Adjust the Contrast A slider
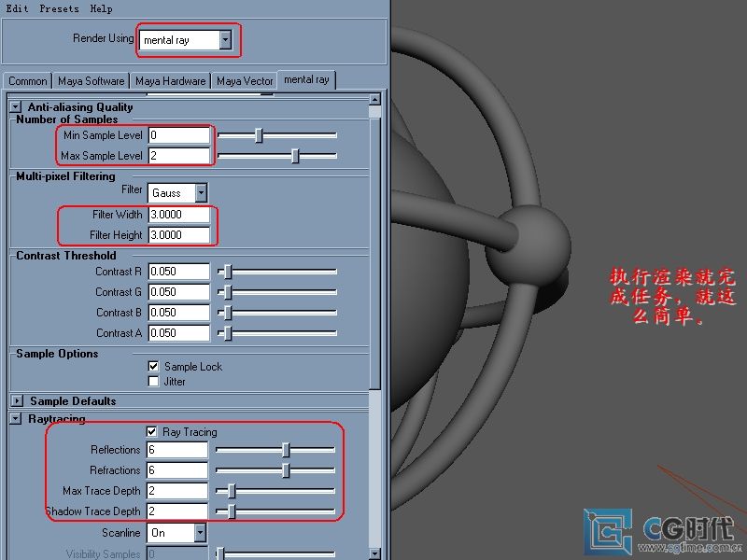Viewport: 747px width, 560px height. pos(228,333)
